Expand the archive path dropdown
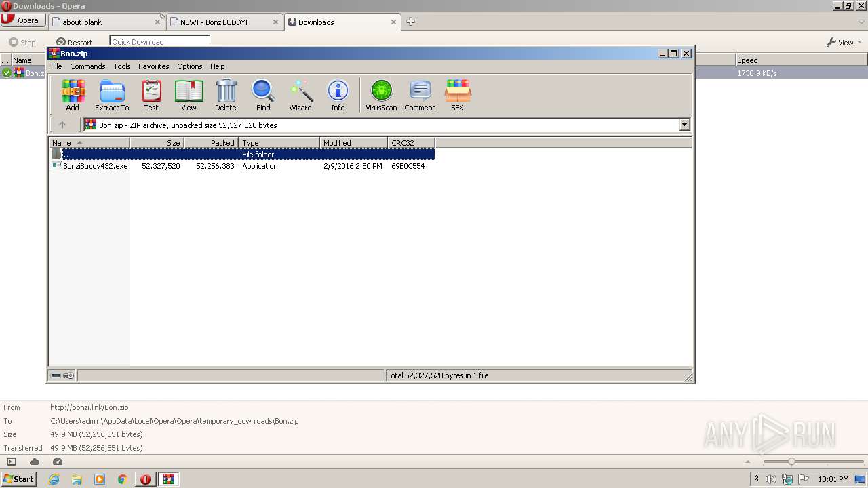The width and height of the screenshot is (868, 488). pyautogui.click(x=684, y=125)
